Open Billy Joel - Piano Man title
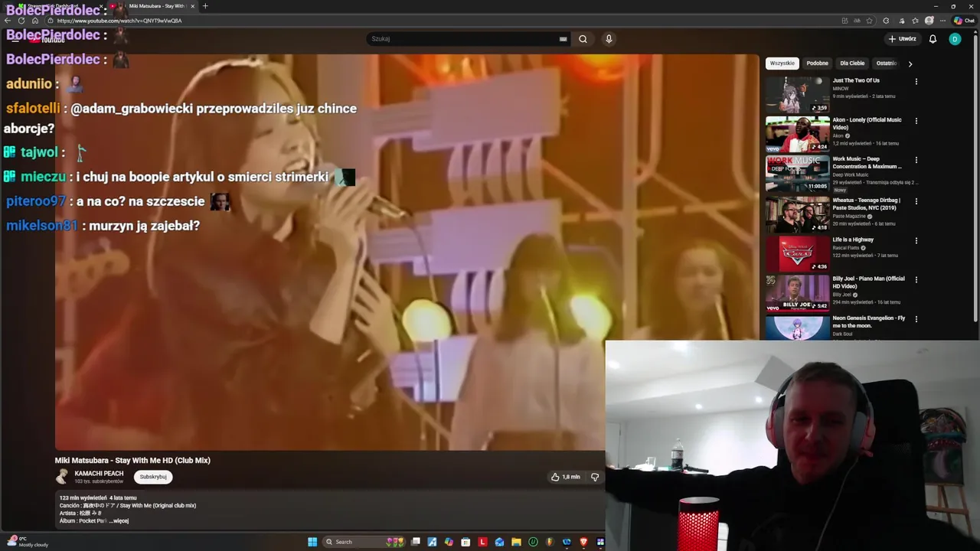This screenshot has height=551, width=980. tap(869, 282)
